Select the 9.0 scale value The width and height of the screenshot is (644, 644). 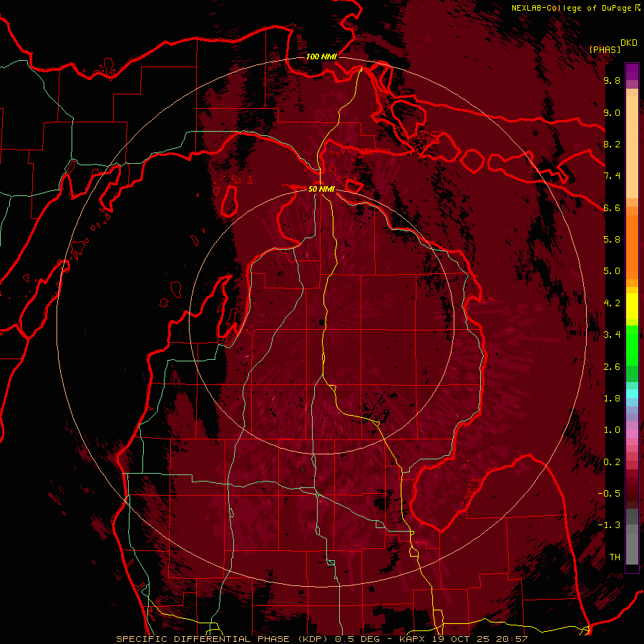(x=612, y=113)
